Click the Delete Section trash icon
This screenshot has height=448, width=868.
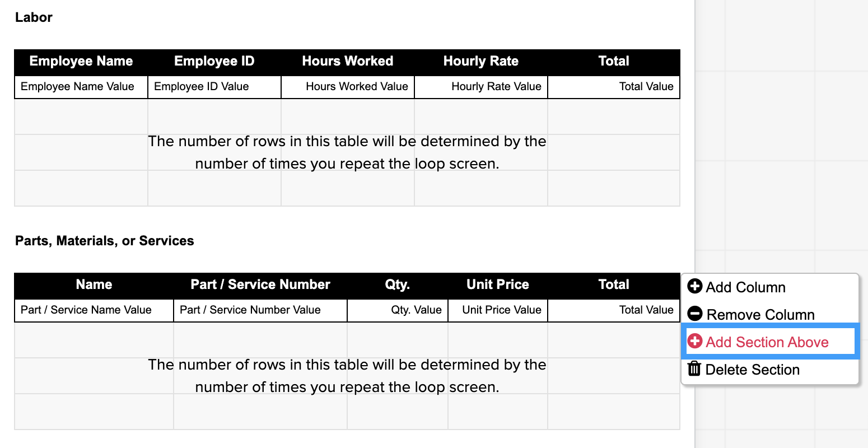[x=694, y=368]
